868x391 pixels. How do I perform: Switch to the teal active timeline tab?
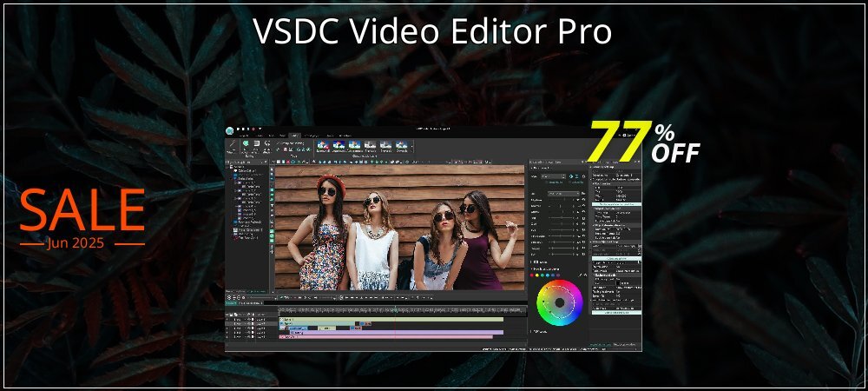pyautogui.click(x=231, y=303)
